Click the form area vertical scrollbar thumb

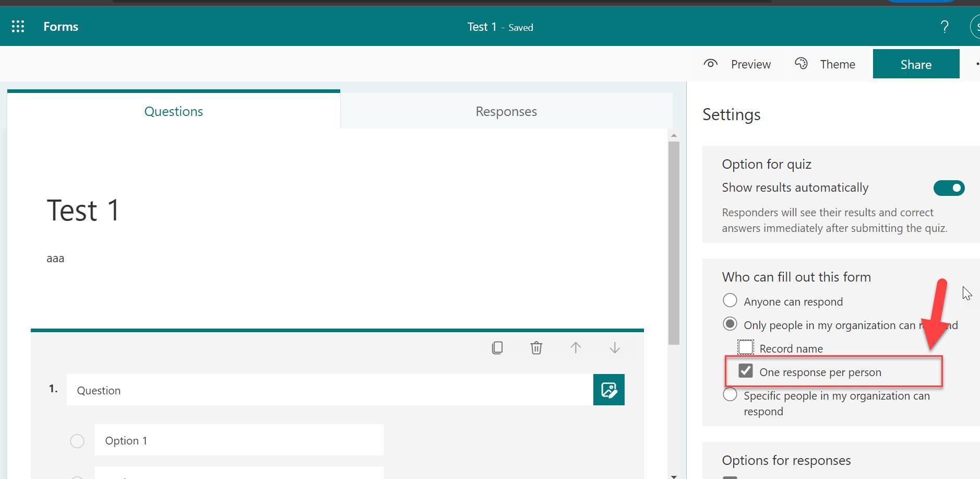pyautogui.click(x=674, y=243)
